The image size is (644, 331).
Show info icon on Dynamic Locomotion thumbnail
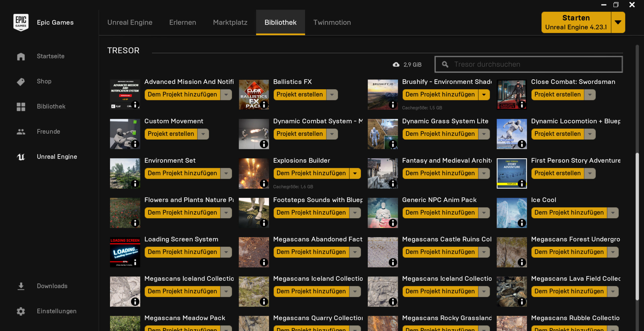click(522, 144)
